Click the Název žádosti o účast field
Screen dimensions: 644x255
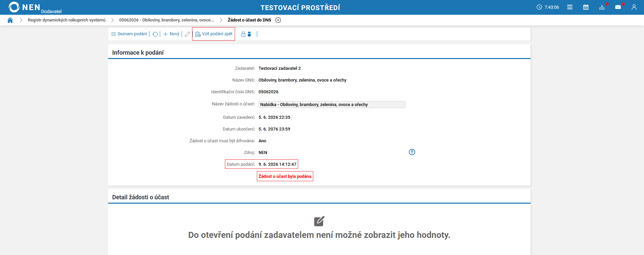click(x=332, y=104)
